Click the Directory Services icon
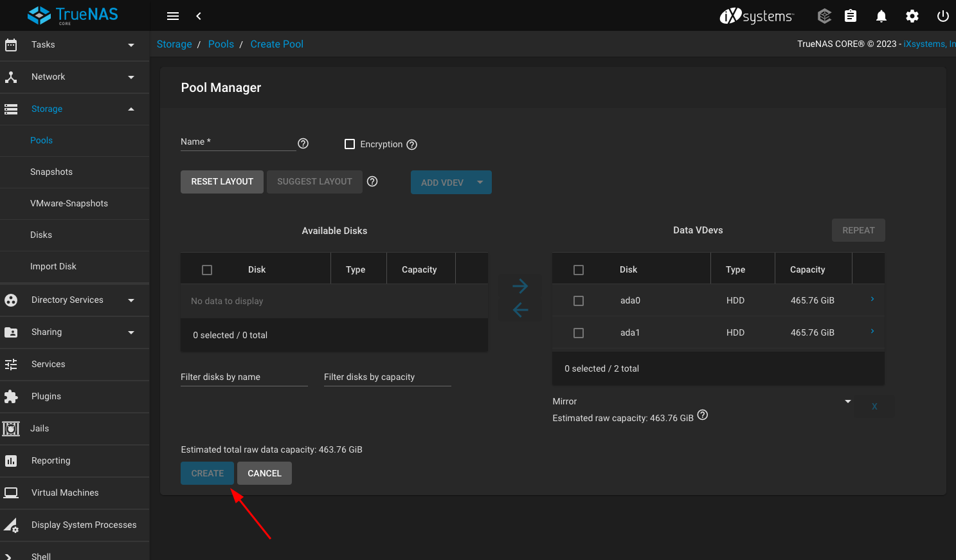956x560 pixels. (x=11, y=300)
